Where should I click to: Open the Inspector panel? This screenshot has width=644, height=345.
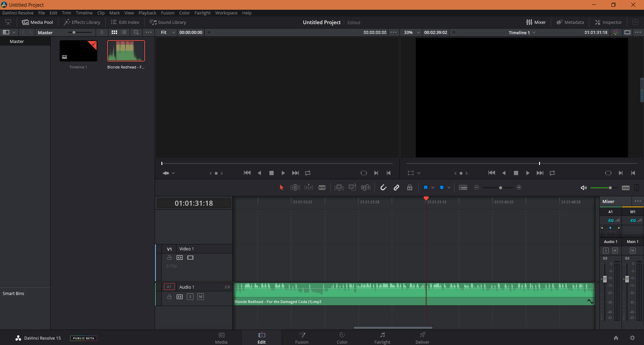(608, 22)
